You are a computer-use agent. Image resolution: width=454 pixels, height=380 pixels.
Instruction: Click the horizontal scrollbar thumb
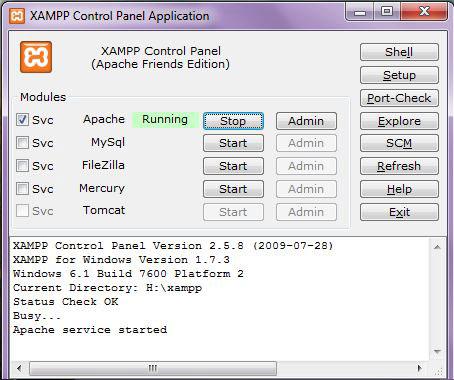point(153,368)
